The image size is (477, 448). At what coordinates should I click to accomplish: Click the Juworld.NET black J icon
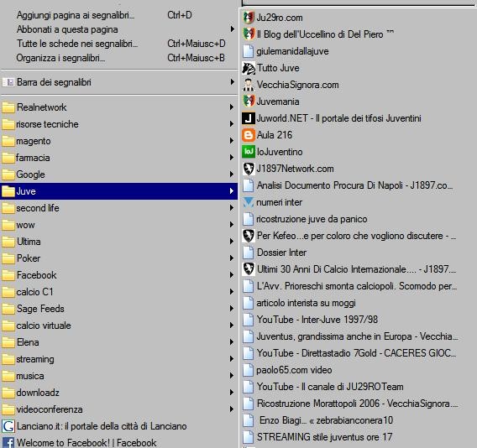[x=249, y=118]
